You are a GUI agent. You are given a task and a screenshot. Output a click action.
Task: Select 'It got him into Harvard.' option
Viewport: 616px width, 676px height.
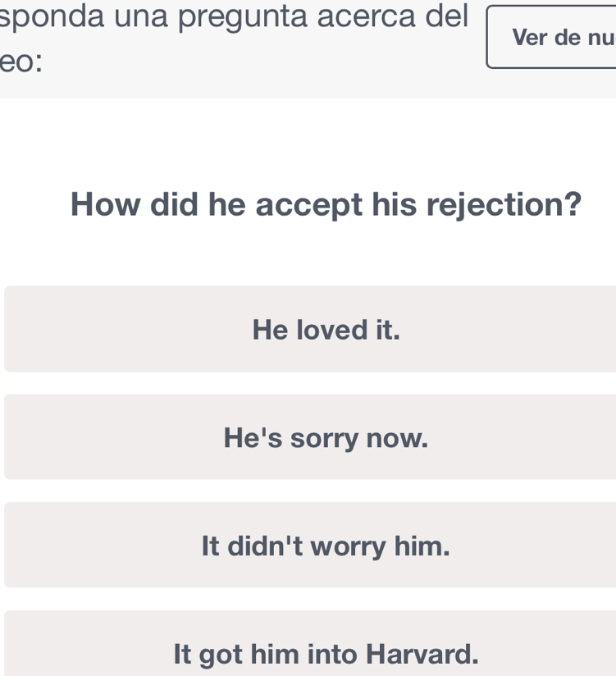(326, 653)
